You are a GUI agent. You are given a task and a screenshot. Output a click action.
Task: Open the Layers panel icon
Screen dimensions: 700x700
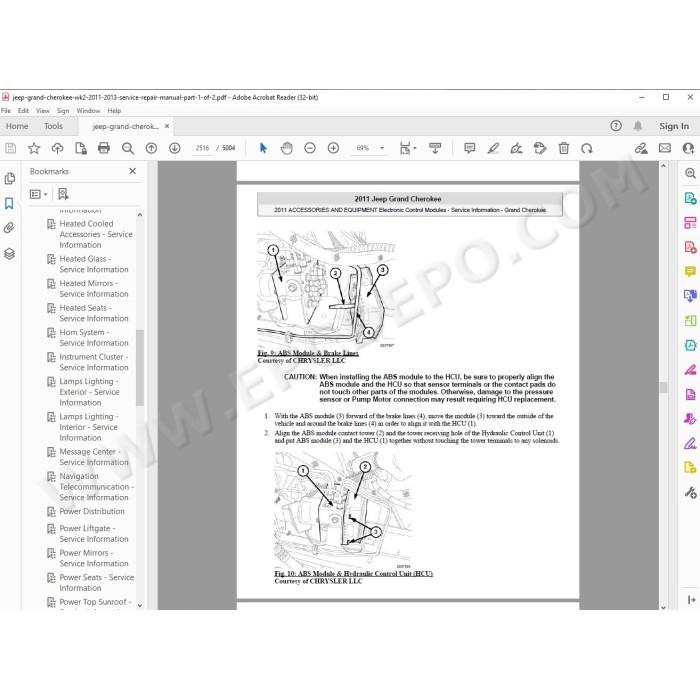[x=9, y=254]
